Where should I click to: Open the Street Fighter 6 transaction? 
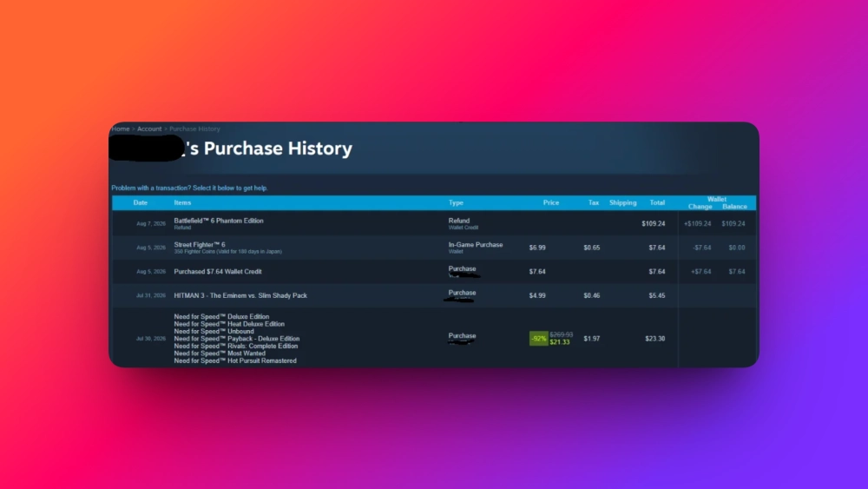click(200, 244)
